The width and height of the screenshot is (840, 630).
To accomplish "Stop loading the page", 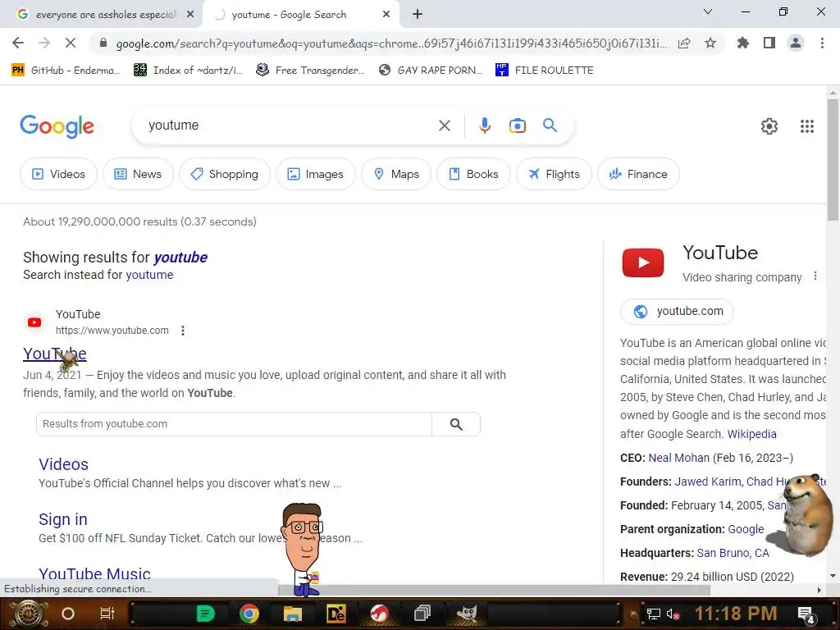I will (71, 43).
